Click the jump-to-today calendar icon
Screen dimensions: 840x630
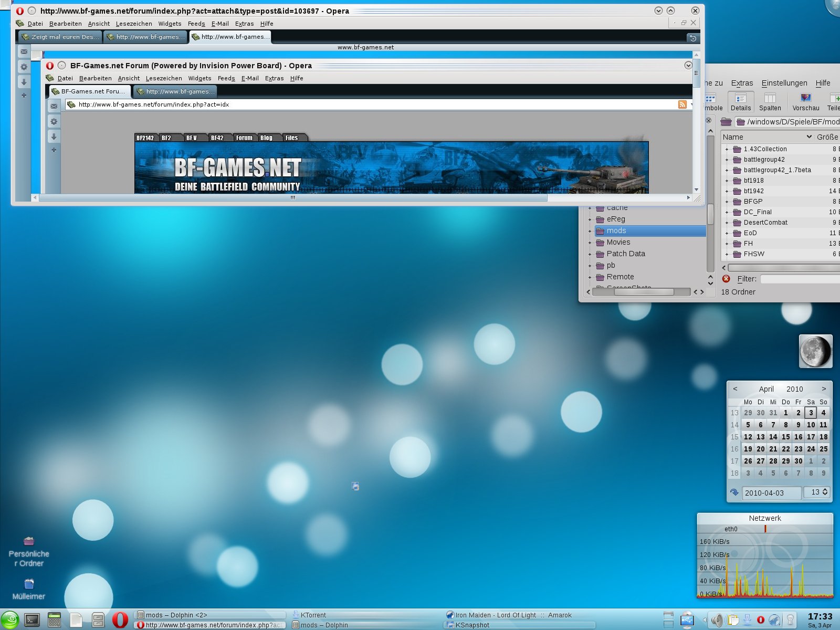(734, 492)
